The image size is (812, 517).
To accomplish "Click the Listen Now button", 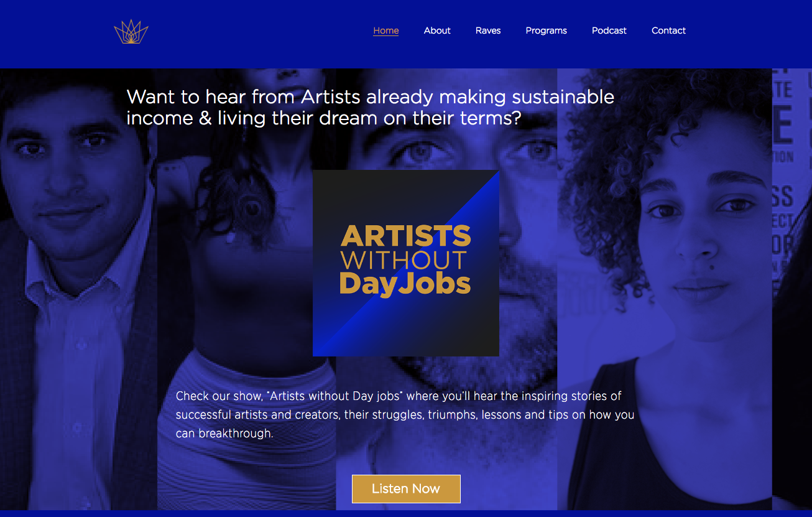I will click(406, 489).
